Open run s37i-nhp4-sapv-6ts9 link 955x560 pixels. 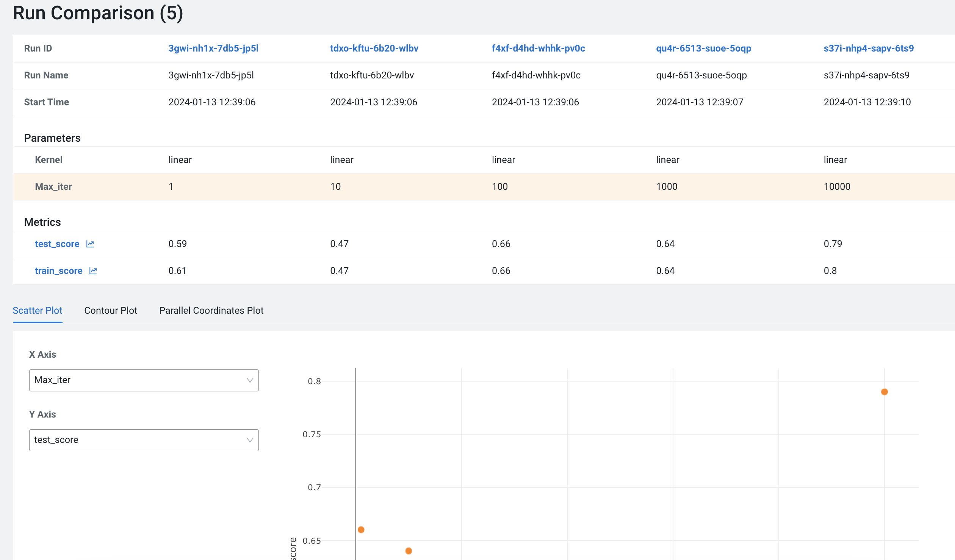coord(868,48)
